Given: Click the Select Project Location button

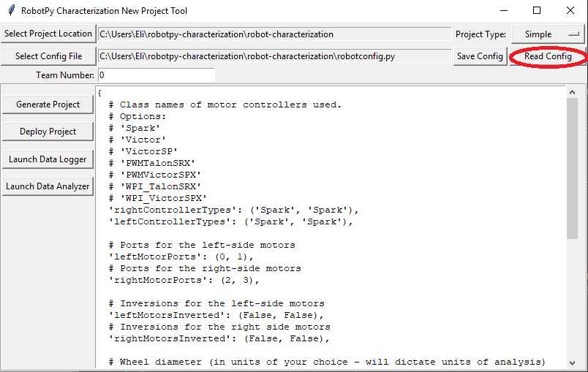Looking at the screenshot, I should [x=48, y=34].
